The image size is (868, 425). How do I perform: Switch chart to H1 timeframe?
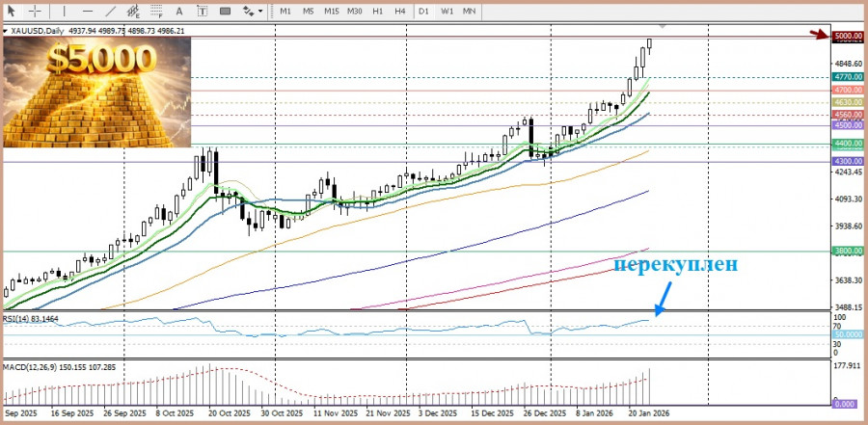click(x=377, y=11)
